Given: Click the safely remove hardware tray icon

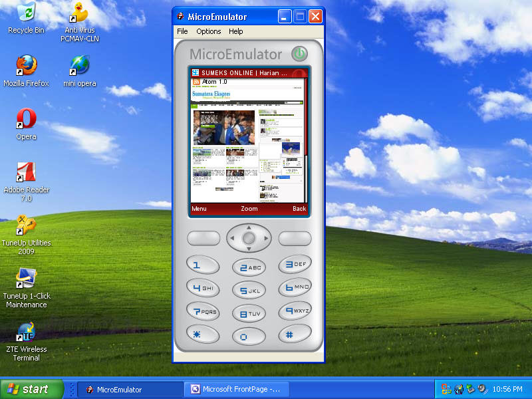Looking at the screenshot, I should click(470, 389).
